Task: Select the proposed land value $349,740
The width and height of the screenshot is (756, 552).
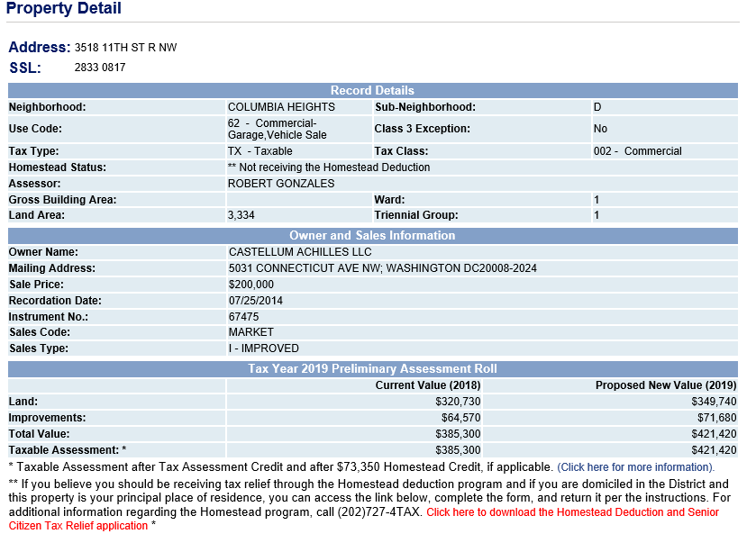Action: [x=714, y=402]
